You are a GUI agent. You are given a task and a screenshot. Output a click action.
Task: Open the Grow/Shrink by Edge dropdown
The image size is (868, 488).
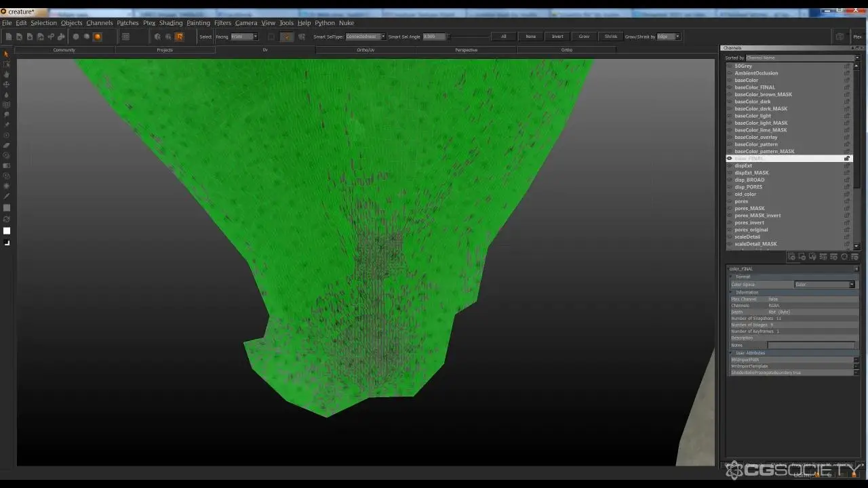click(x=669, y=37)
